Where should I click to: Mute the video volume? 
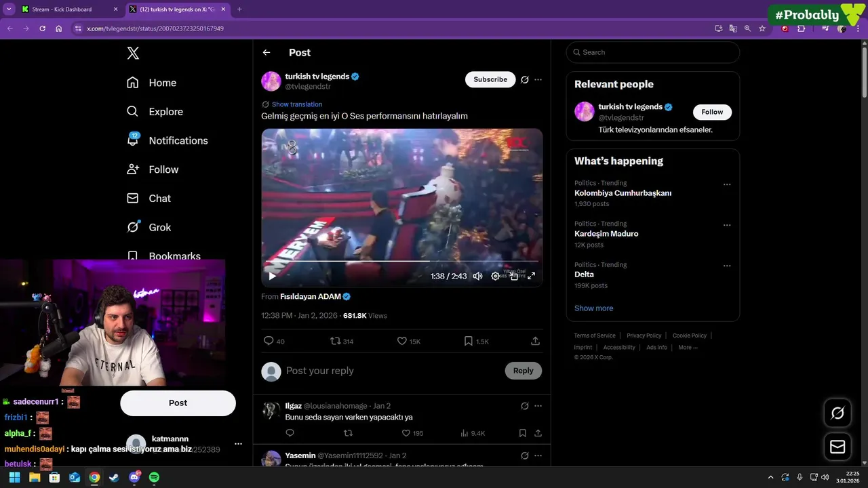coord(477,276)
